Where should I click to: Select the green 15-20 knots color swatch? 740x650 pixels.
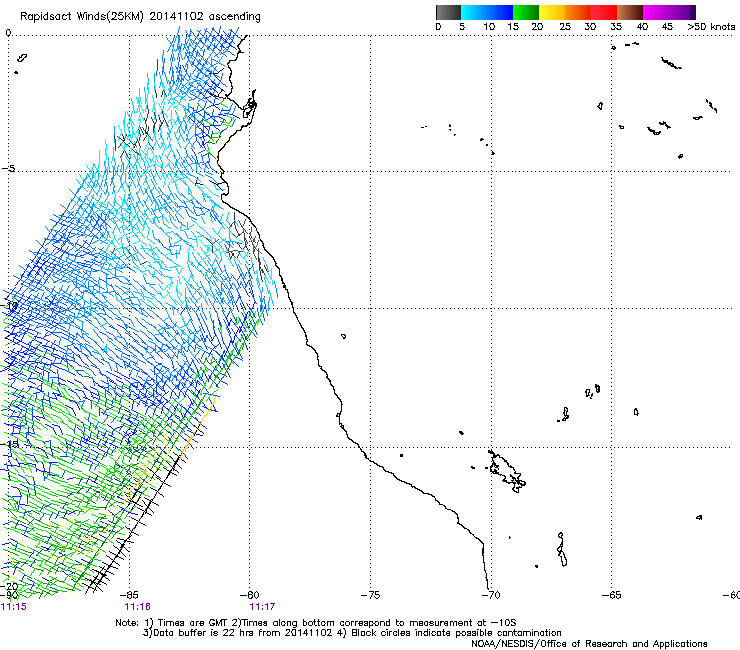[526, 12]
